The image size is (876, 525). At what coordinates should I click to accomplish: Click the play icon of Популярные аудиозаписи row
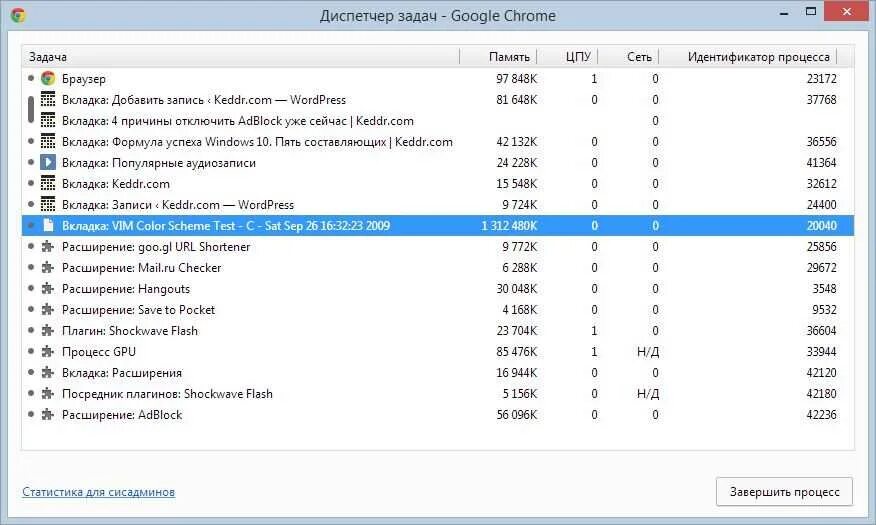(48, 163)
